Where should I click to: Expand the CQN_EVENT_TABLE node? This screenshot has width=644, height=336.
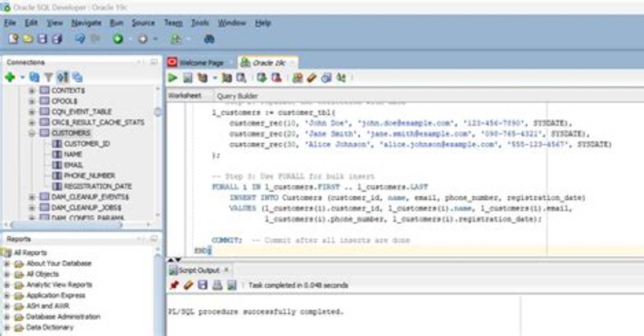(x=32, y=111)
